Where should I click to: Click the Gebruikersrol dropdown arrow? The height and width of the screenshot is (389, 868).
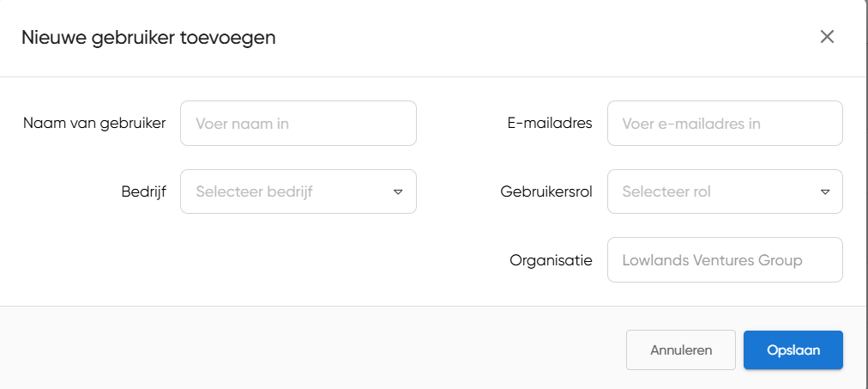[824, 191]
